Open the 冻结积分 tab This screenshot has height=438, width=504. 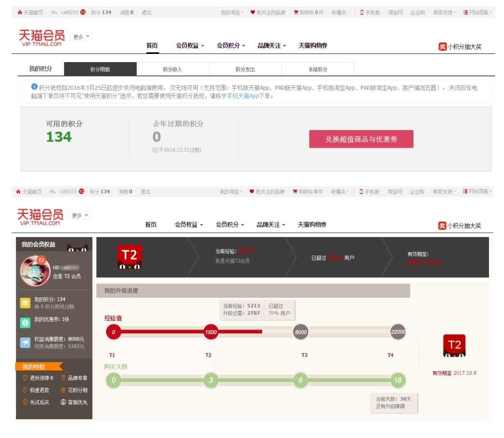click(x=318, y=69)
